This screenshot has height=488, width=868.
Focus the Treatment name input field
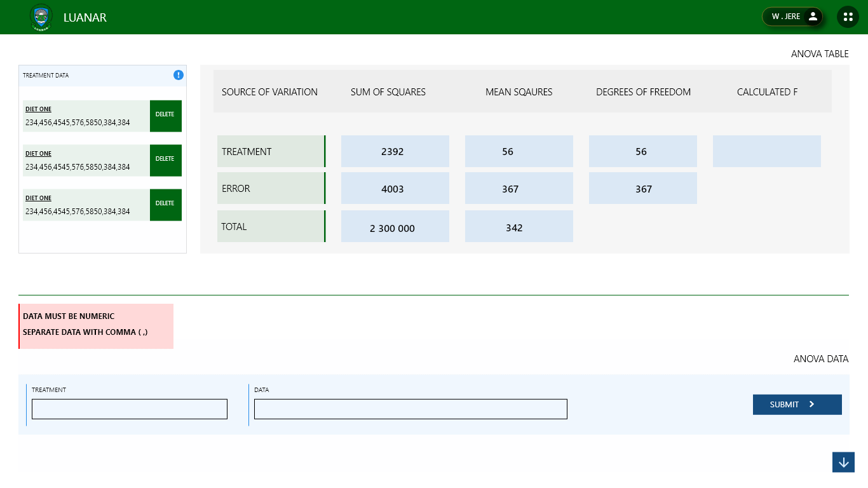click(130, 409)
